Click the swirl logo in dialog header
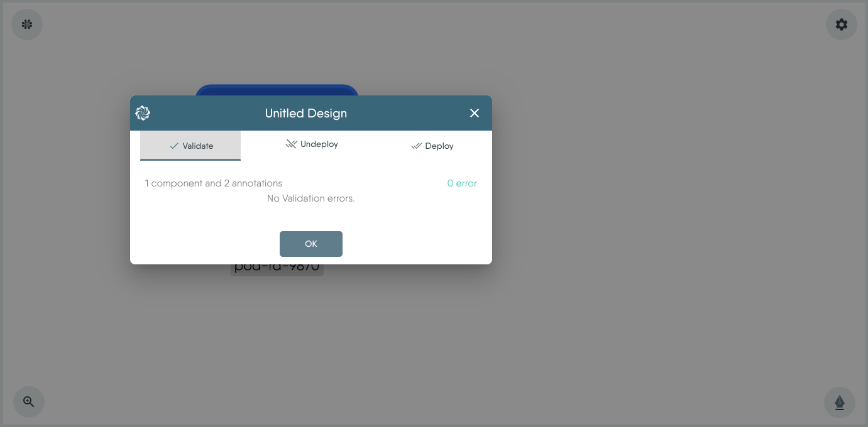Viewport: 868px width, 427px height. [143, 113]
